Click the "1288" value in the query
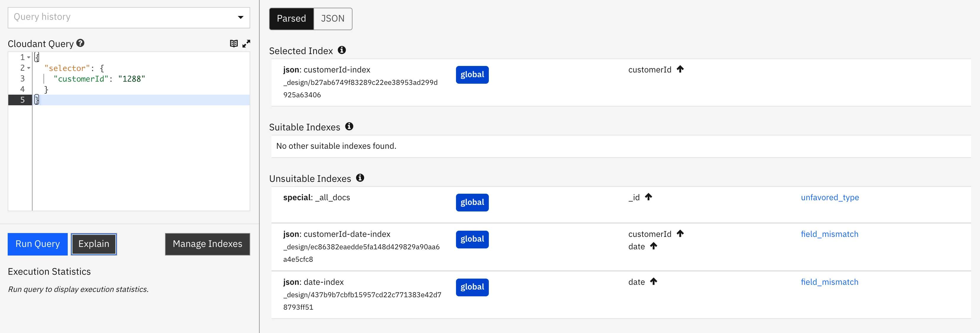Screen dimensions: 980x333 [x=132, y=79]
